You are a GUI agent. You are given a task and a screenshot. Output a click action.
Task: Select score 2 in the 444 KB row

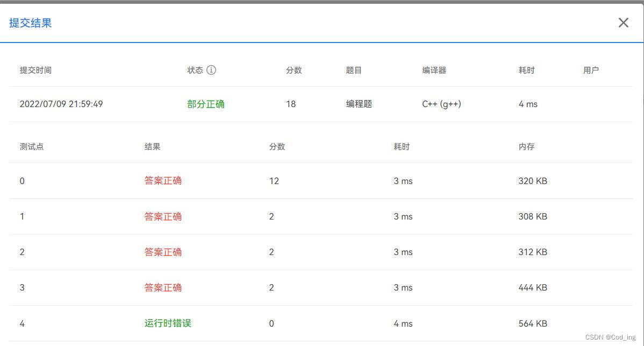pos(271,288)
